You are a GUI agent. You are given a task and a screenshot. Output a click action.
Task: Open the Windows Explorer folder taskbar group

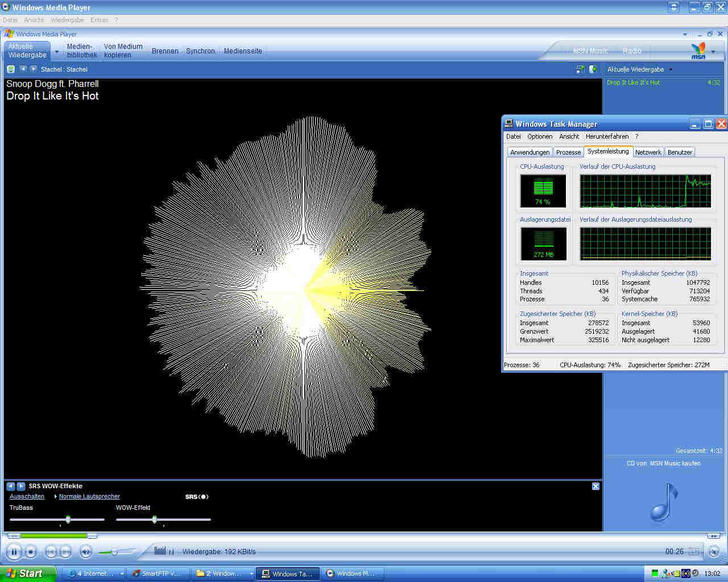[x=224, y=573]
